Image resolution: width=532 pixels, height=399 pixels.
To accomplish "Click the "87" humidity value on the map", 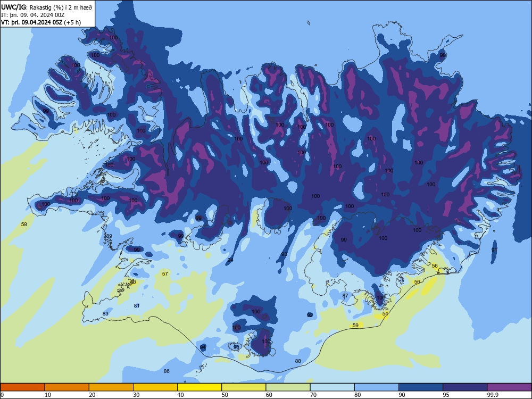I will (x=345, y=295).
